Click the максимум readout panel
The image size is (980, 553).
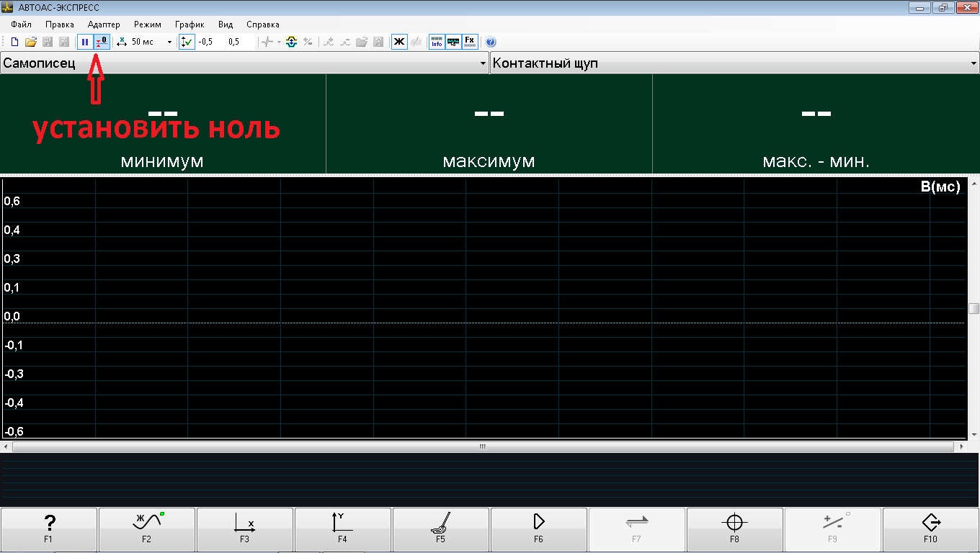click(x=489, y=123)
